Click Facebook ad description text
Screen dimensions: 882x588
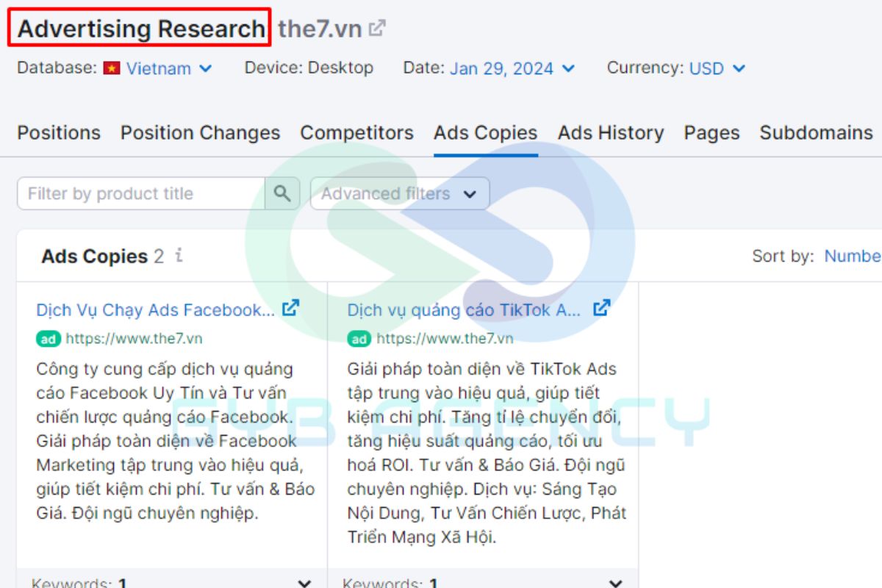pyautogui.click(x=176, y=441)
